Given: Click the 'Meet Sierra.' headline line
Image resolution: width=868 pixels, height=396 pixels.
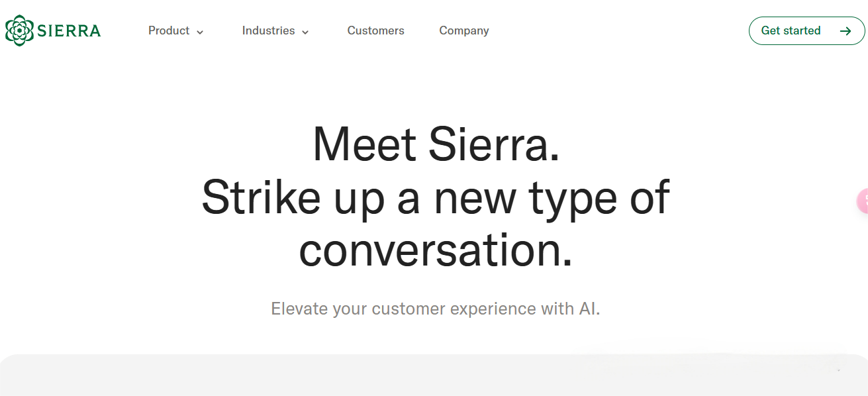Looking at the screenshot, I should [436, 144].
